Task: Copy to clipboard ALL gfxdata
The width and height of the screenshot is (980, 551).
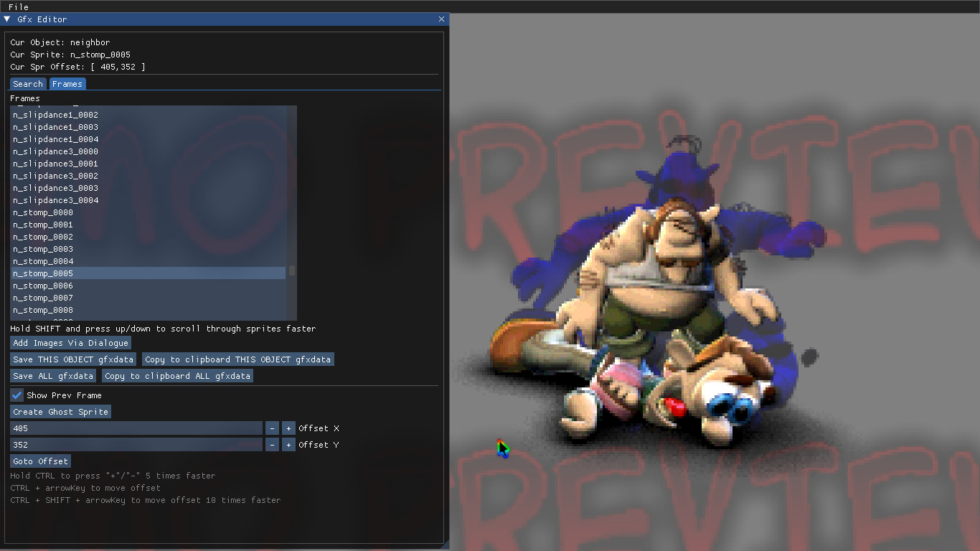Action: click(x=177, y=375)
